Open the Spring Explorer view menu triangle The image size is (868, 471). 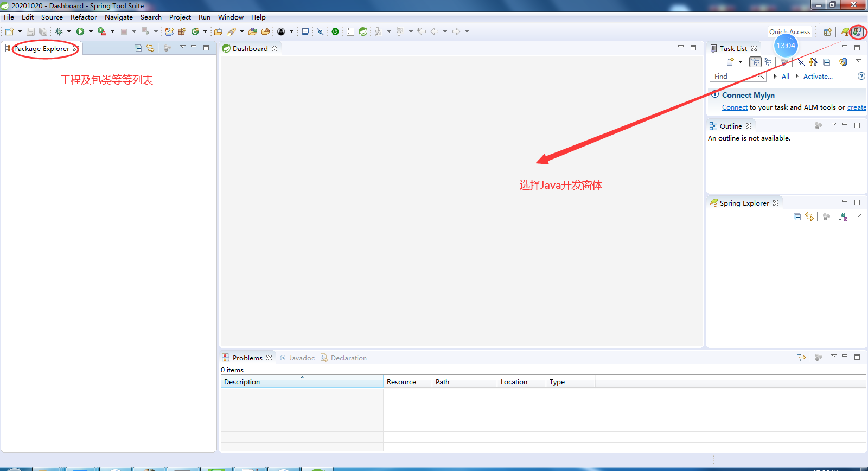859,215
